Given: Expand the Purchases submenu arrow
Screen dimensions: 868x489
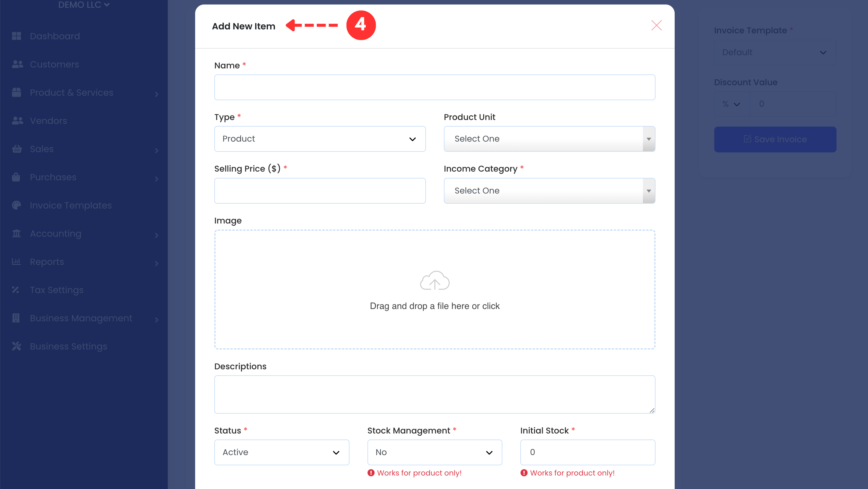Looking at the screenshot, I should tap(156, 179).
